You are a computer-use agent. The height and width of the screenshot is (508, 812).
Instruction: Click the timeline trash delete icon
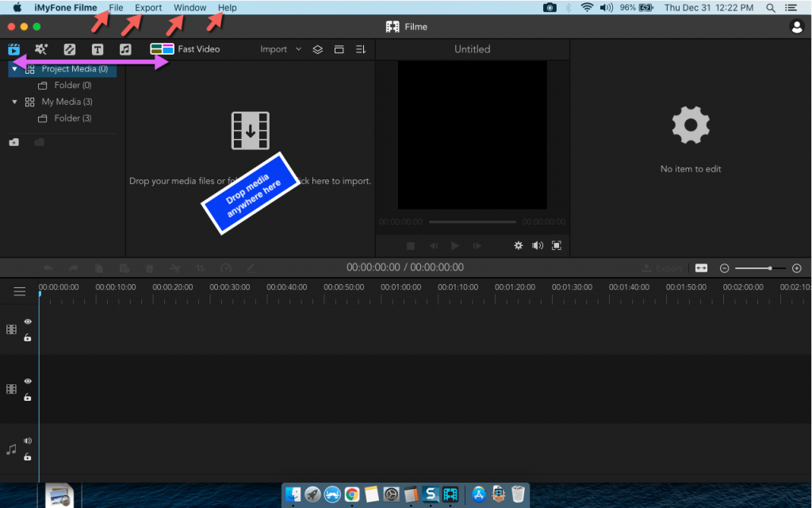(x=150, y=268)
